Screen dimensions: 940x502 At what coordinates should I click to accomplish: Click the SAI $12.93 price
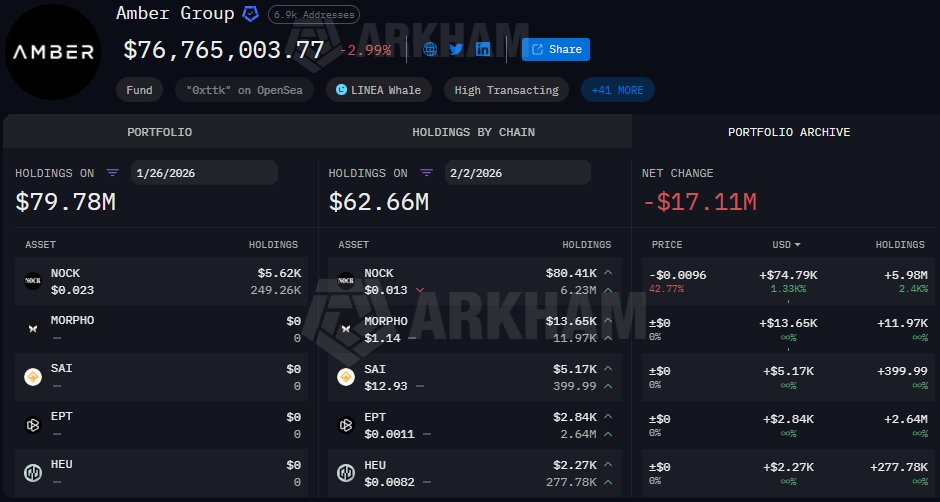[x=386, y=386]
